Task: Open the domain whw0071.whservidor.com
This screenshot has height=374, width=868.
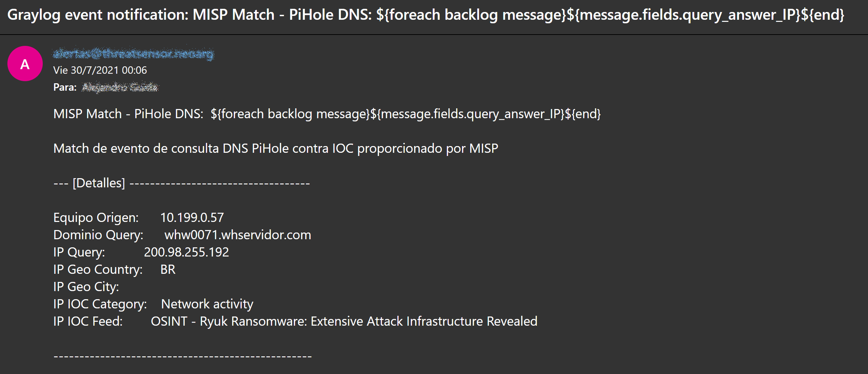Action: [238, 235]
